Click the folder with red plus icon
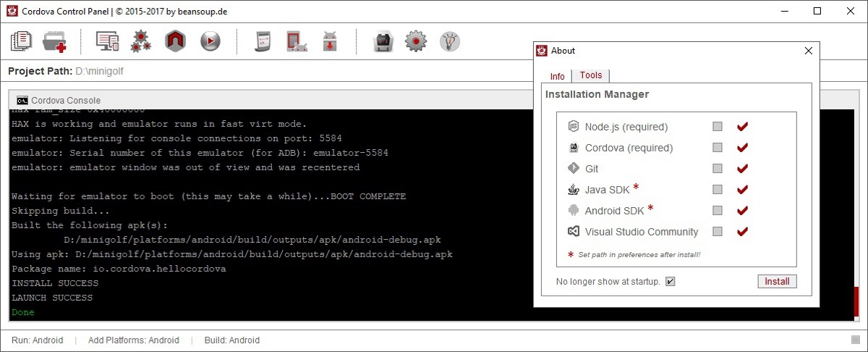This screenshot has width=868, height=352. (x=54, y=41)
